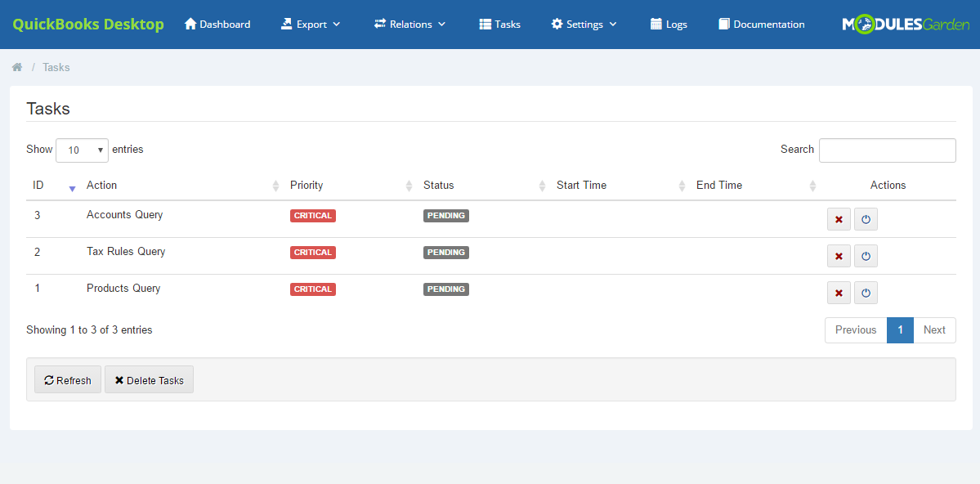Run the Products Query power icon
This screenshot has height=484, width=980.
tap(866, 293)
